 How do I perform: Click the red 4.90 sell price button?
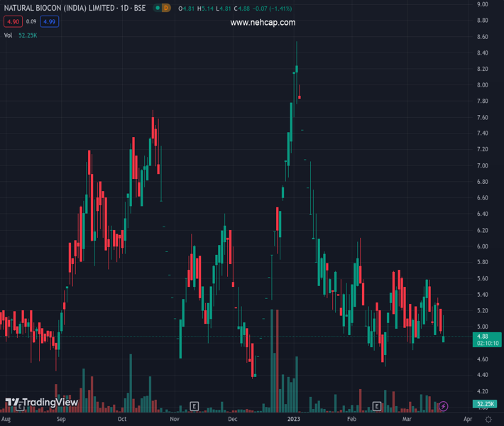13,21
